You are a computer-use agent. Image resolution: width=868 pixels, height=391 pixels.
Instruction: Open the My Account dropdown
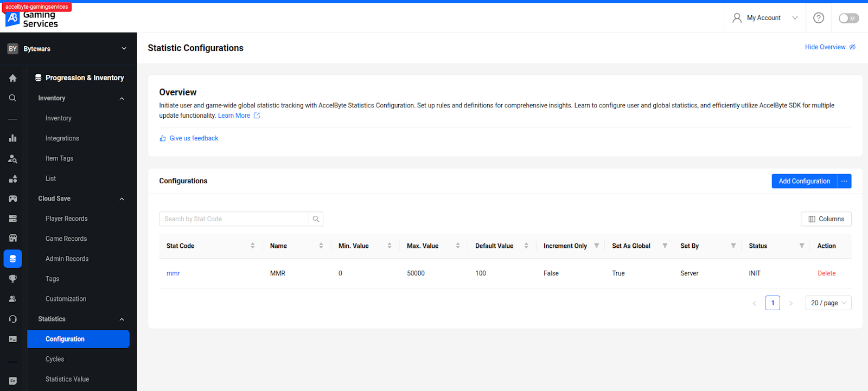(x=765, y=18)
